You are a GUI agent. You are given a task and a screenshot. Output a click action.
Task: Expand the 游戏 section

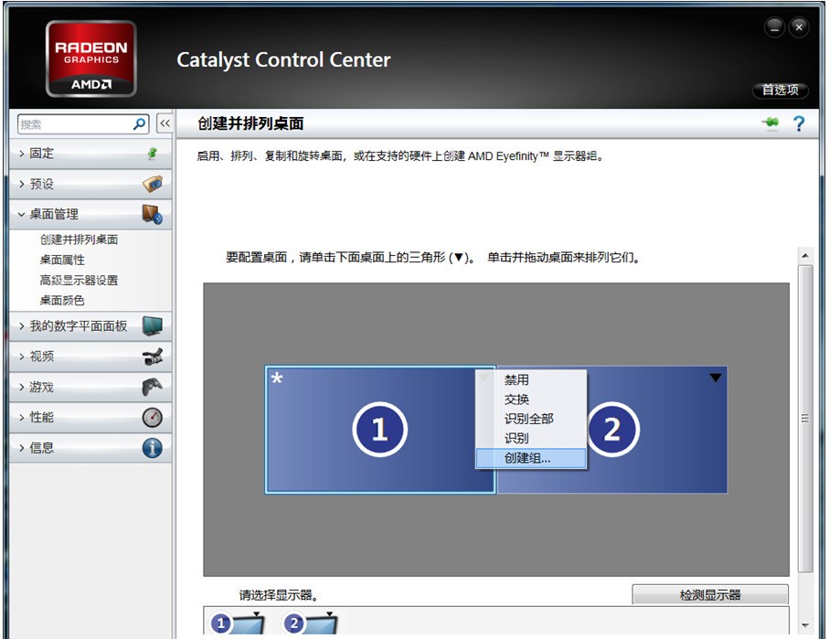[x=90, y=387]
